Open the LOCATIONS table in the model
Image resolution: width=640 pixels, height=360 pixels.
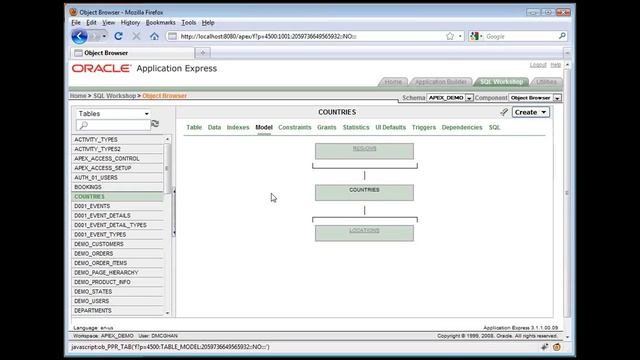click(364, 230)
